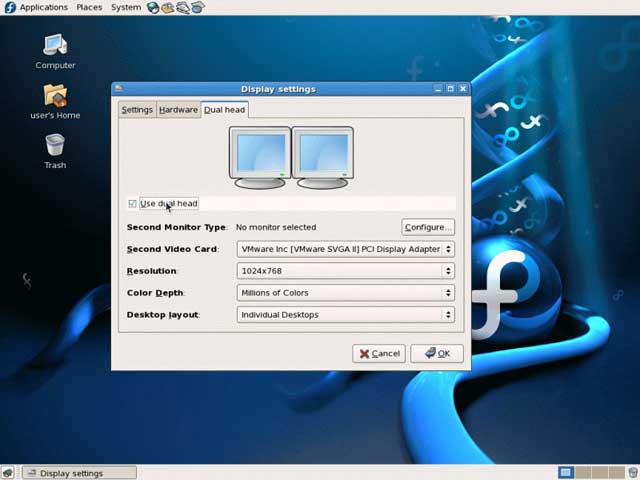Open the Resolution dropdown showing 1024x768
This screenshot has height=480, width=640.
pyautogui.click(x=346, y=271)
